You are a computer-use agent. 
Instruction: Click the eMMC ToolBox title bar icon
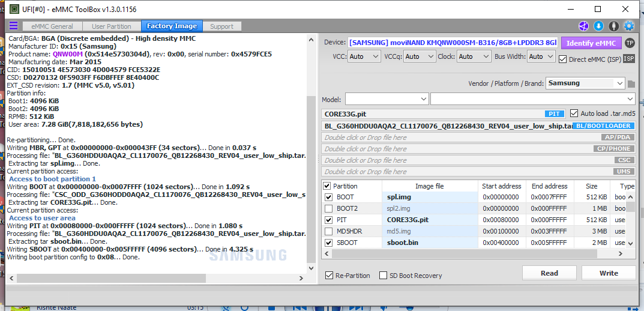tap(14, 9)
